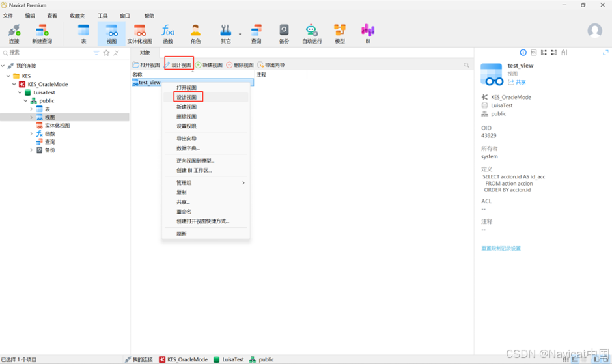The height and width of the screenshot is (364, 612).
Task: Collapse the public schema node
Action: 26,101
